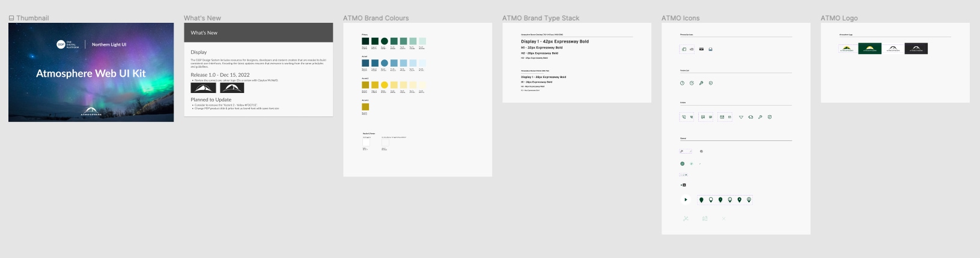This screenshot has width=980, height=258.
Task: Select the envelope mail icon
Action: [722, 117]
